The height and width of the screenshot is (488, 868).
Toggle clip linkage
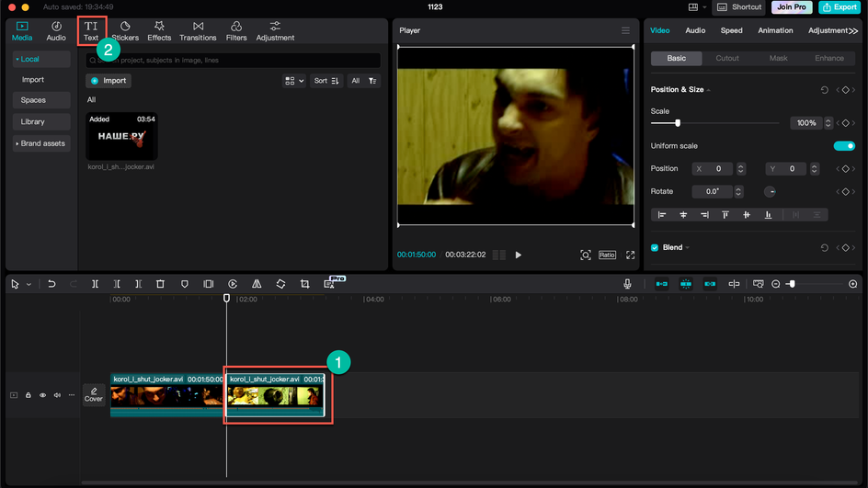(x=710, y=284)
